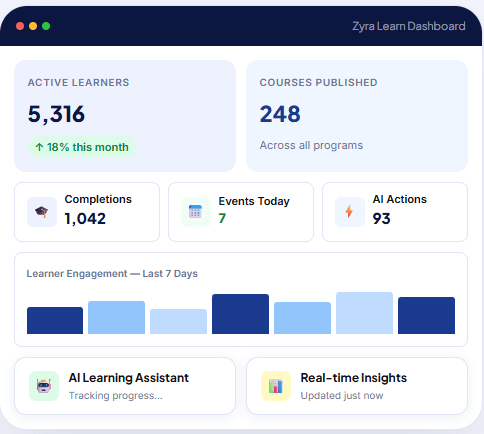Click the 5,316 active learners value
The image size is (484, 434).
[56, 114]
